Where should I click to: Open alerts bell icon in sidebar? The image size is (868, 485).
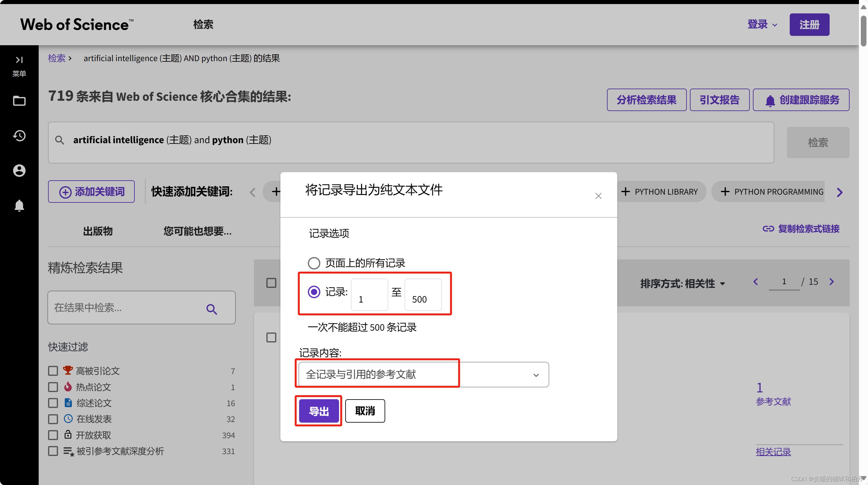19,205
